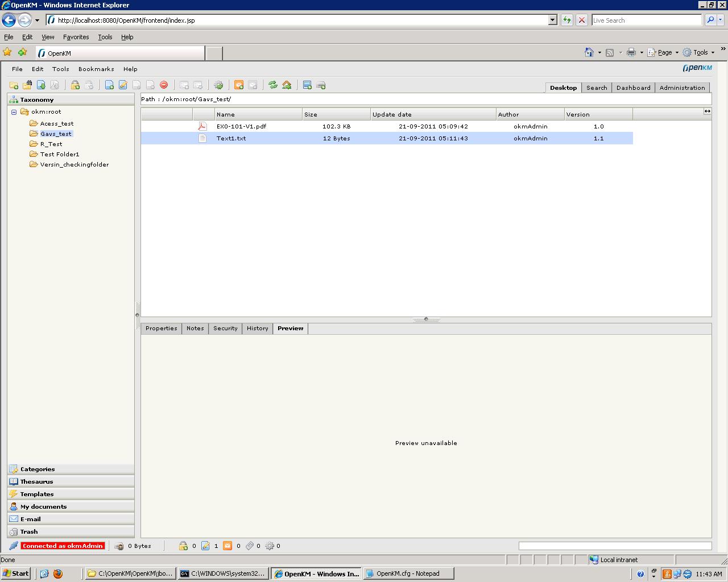Click the Home icon in the toolbar
Viewport: 728px width, 582px height.
click(287, 85)
